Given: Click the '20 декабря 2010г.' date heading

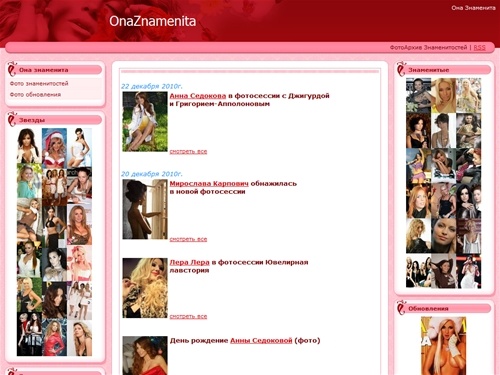Looking at the screenshot, I should pyautogui.click(x=152, y=174).
